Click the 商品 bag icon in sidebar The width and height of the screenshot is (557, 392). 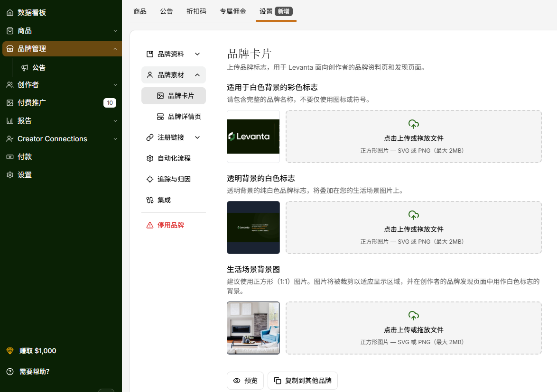click(x=10, y=31)
